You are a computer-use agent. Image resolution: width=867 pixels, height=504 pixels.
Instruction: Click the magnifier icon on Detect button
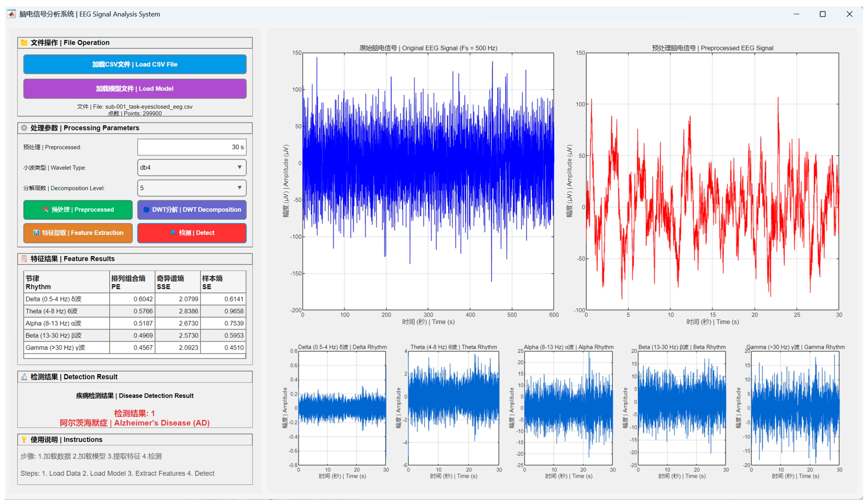click(x=173, y=233)
